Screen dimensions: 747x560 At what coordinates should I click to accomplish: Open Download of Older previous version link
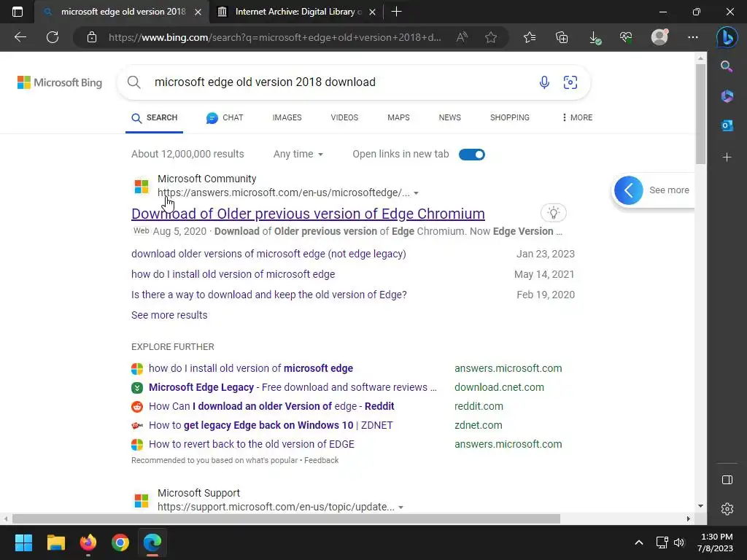point(308,214)
